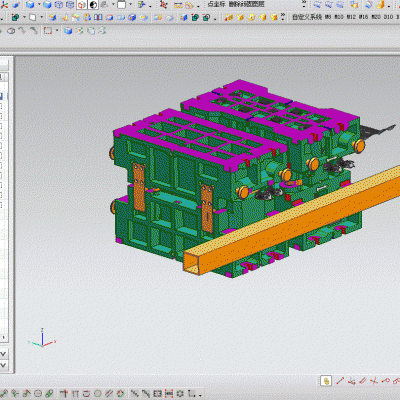Toggle the red line snap point icon
This screenshot has width=400, height=400.
(x=340, y=381)
